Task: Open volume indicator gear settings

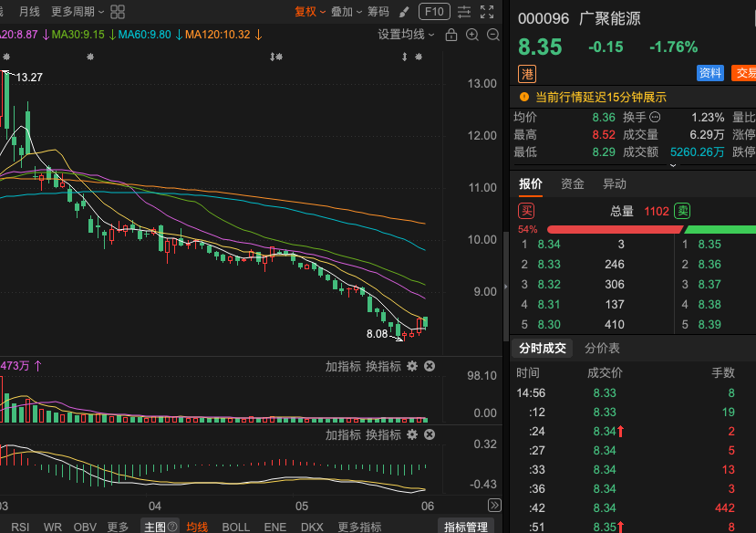Action: tap(412, 367)
